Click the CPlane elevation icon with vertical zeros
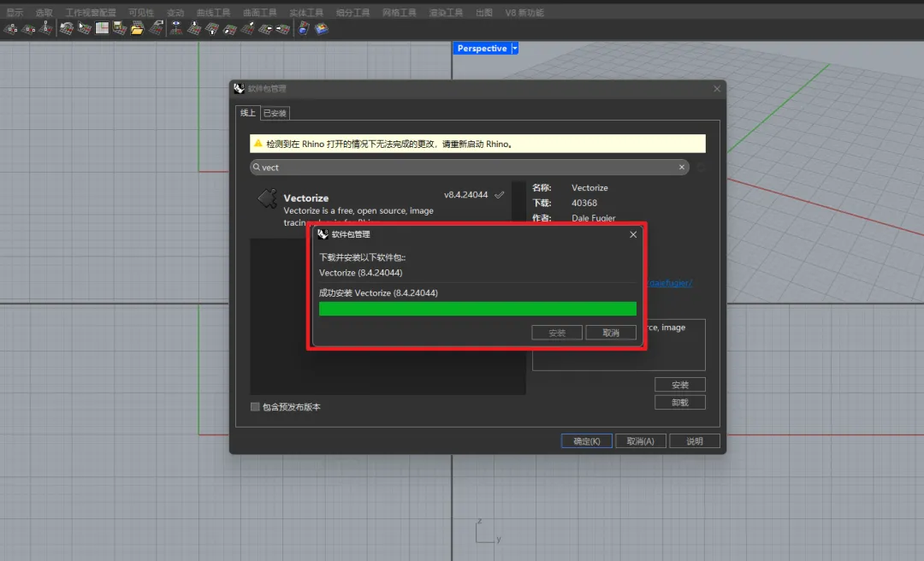Screen dimensions: 924x561 (46, 27)
